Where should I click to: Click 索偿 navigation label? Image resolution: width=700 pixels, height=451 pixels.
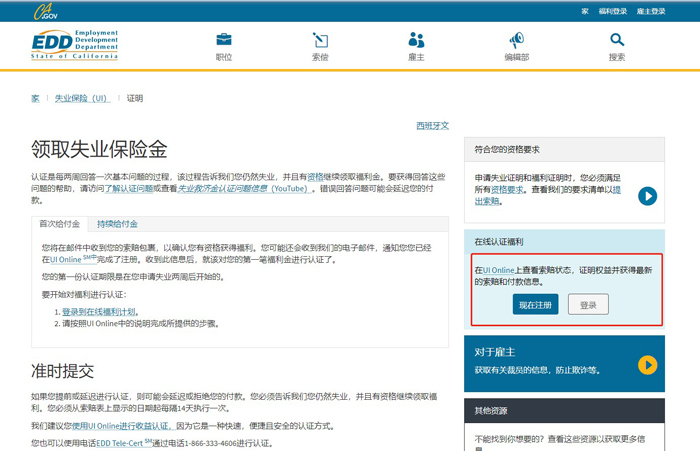coord(320,57)
